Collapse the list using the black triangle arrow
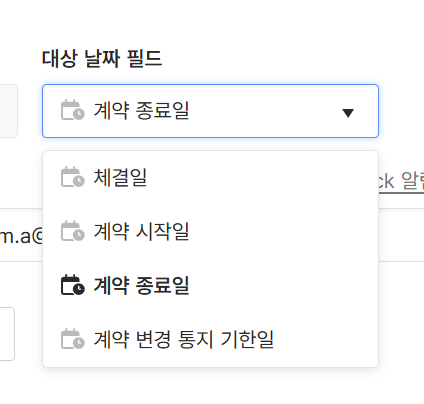The height and width of the screenshot is (404, 424). tap(348, 113)
